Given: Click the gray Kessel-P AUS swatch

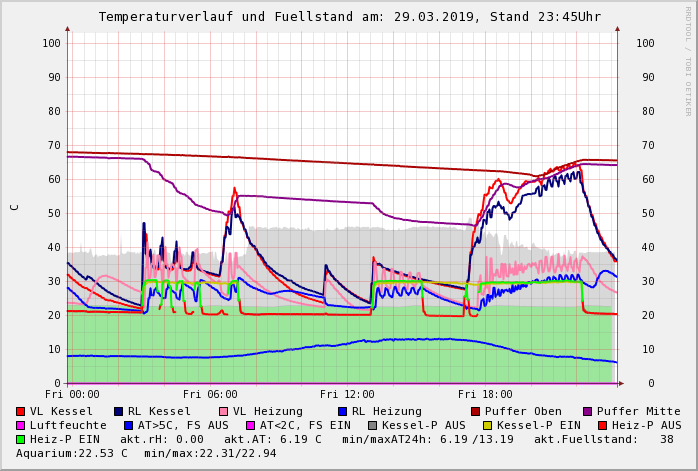Looking at the screenshot, I should [373, 425].
